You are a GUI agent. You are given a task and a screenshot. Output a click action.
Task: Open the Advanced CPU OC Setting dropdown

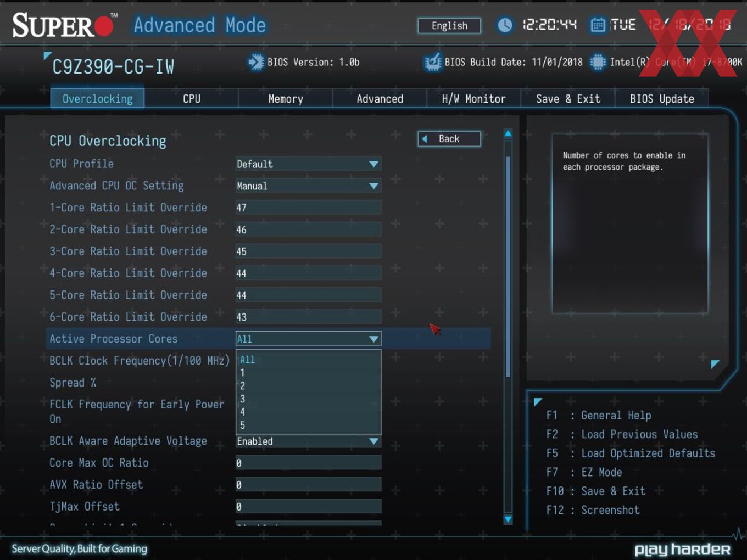coord(308,186)
